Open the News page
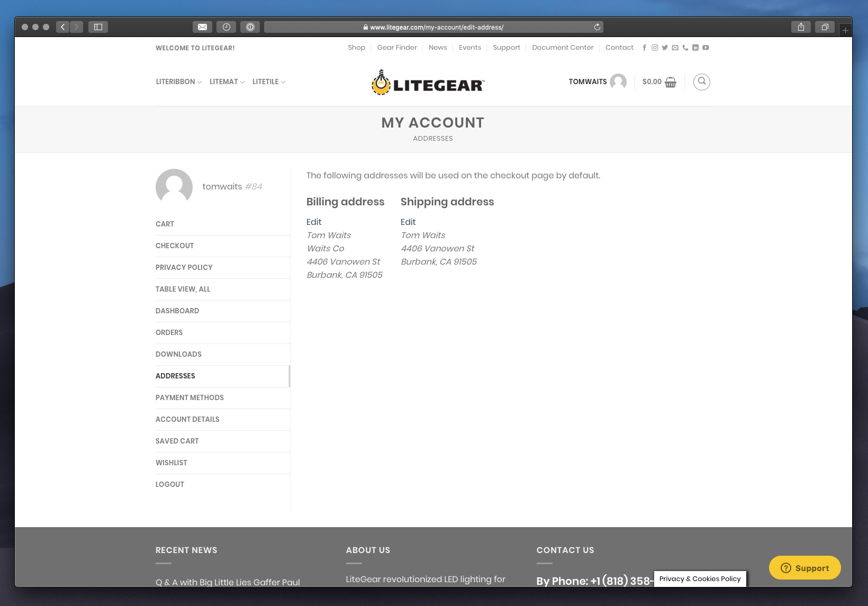The width and height of the screenshot is (868, 606). (438, 48)
